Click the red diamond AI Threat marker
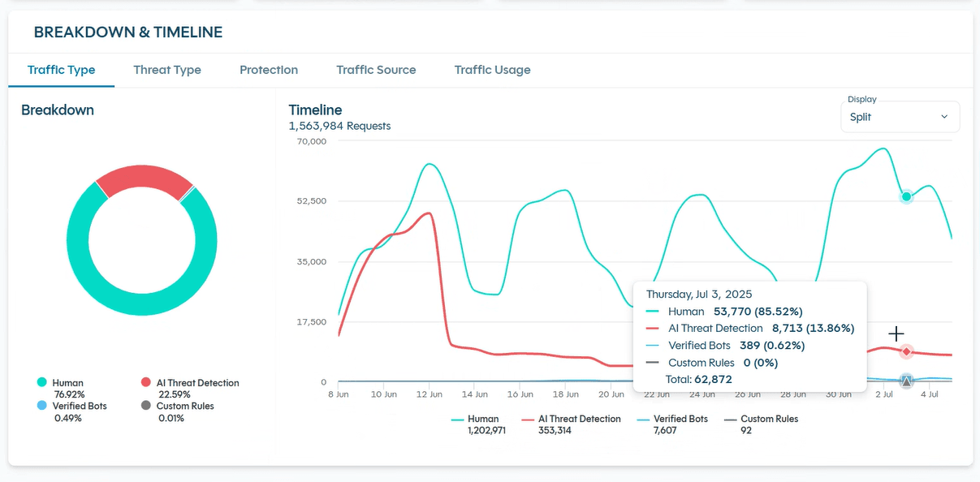This screenshot has height=482, width=980. tap(906, 351)
